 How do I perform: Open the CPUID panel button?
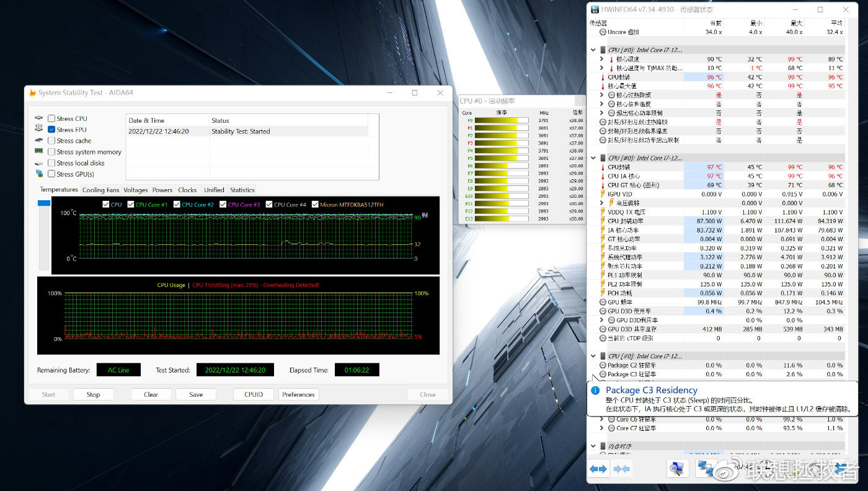(x=254, y=394)
